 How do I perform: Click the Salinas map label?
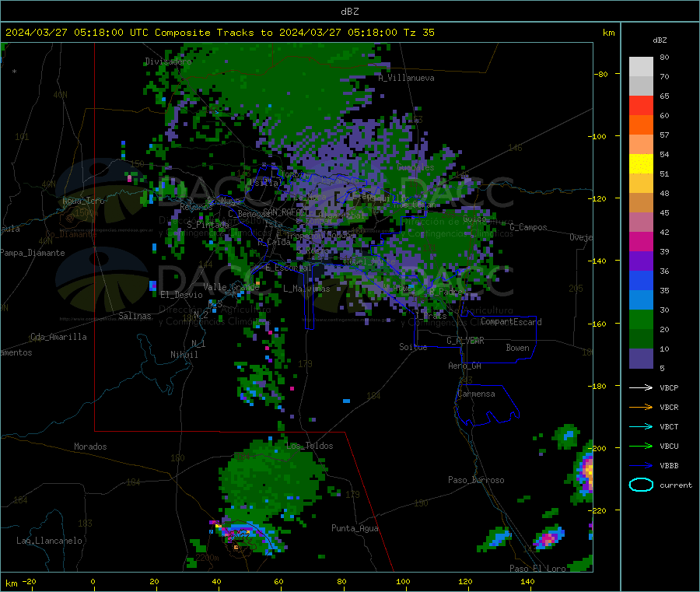pyautogui.click(x=135, y=316)
